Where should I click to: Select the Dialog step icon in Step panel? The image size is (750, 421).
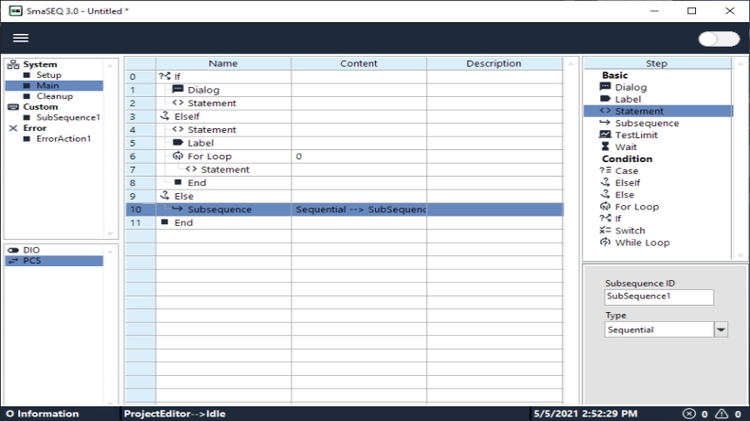coord(605,87)
